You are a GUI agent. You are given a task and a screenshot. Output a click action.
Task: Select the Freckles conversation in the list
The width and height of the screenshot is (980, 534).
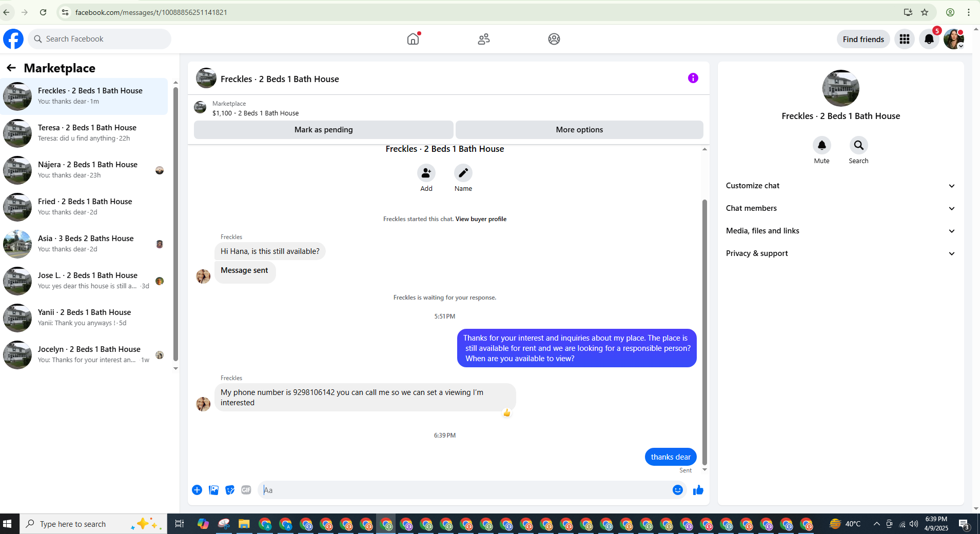[x=84, y=96]
